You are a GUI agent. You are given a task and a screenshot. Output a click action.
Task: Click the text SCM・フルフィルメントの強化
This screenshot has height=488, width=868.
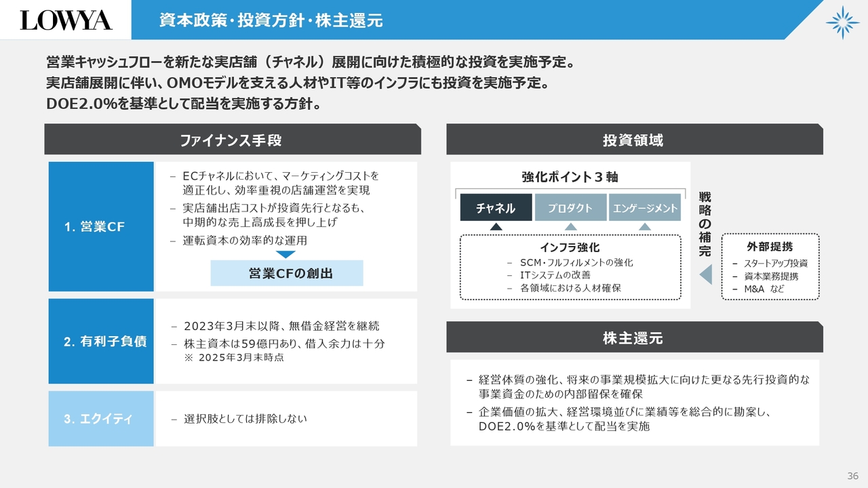point(576,262)
